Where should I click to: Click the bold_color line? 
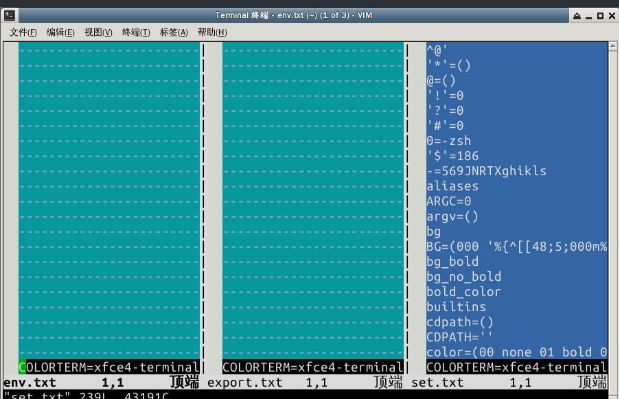point(464,292)
